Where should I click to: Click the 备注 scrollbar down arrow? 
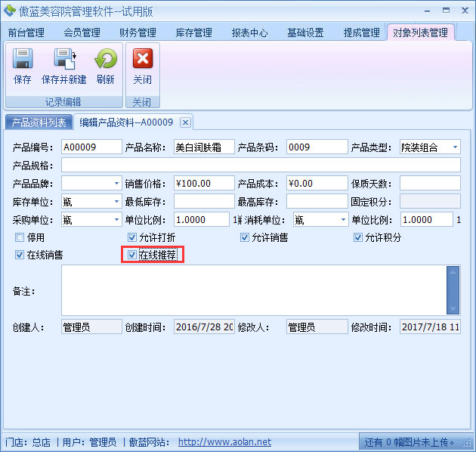pyautogui.click(x=453, y=309)
